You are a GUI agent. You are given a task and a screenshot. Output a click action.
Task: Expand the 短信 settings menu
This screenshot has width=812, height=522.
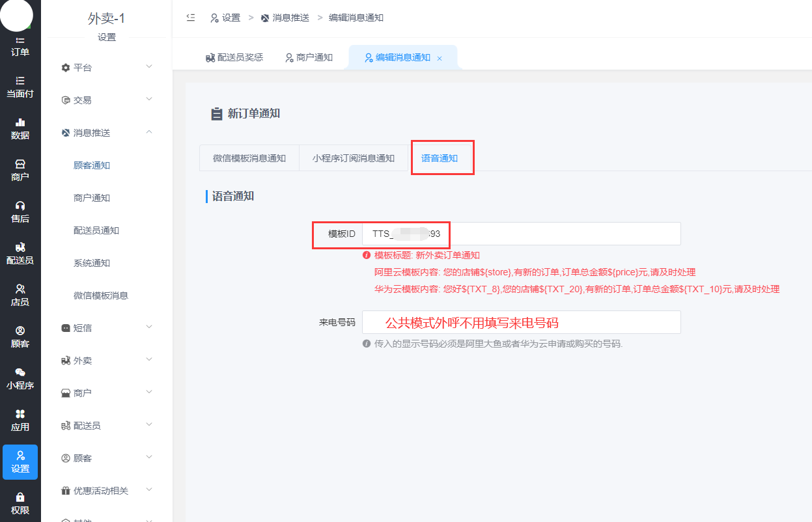[107, 328]
